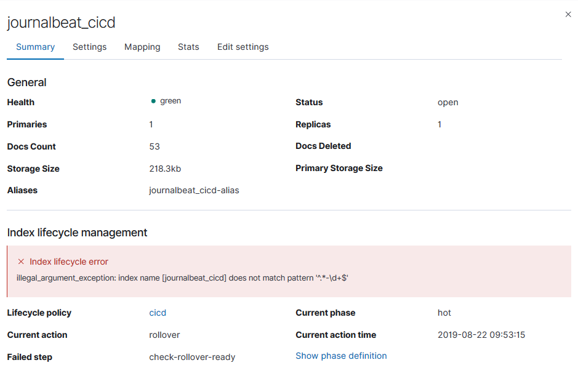Viewport: 578px width, 392px height.
Task: Click the green health status dot
Action: [153, 101]
